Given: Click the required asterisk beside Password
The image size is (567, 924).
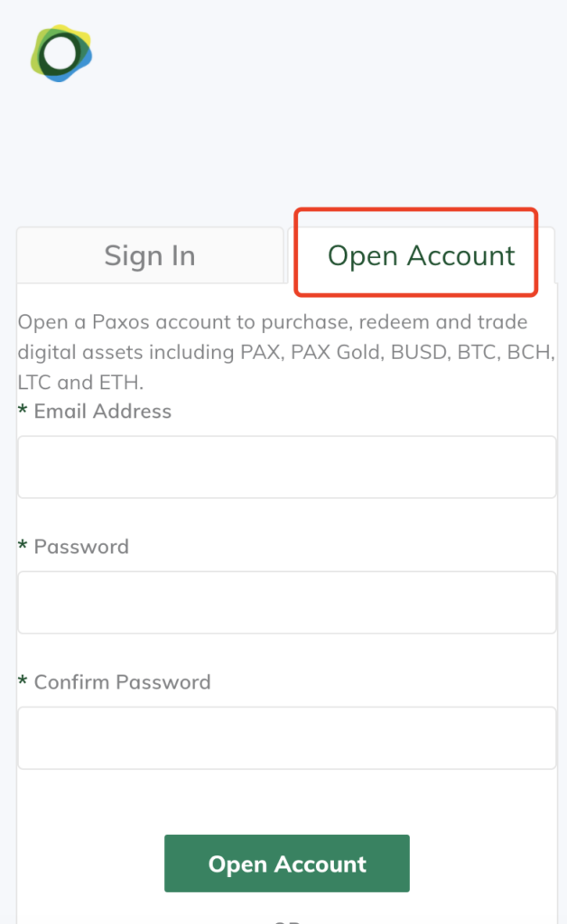Looking at the screenshot, I should [23, 545].
